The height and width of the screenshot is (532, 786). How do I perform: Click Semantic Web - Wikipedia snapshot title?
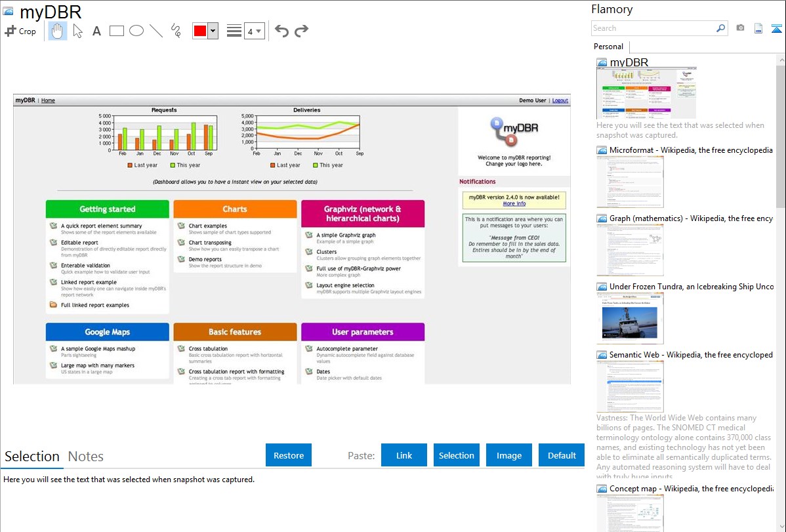tap(691, 354)
